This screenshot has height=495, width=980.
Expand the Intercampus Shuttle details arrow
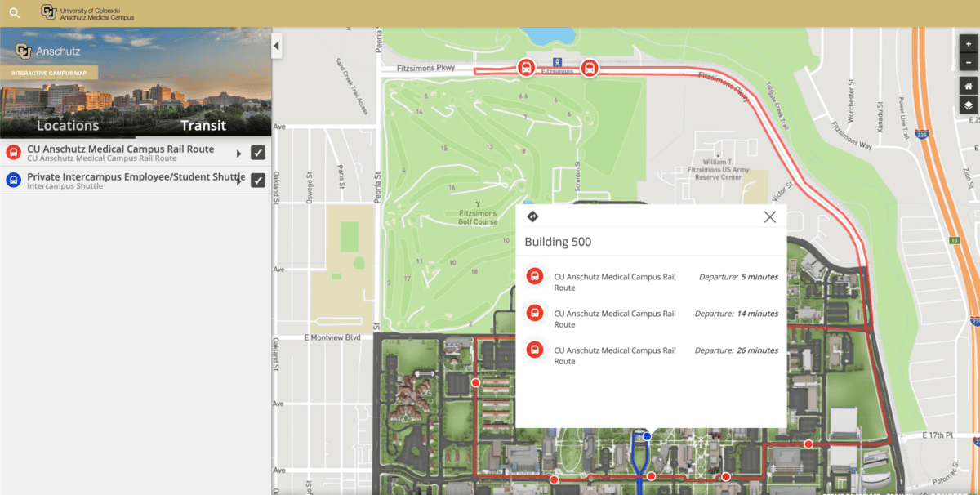tap(239, 180)
